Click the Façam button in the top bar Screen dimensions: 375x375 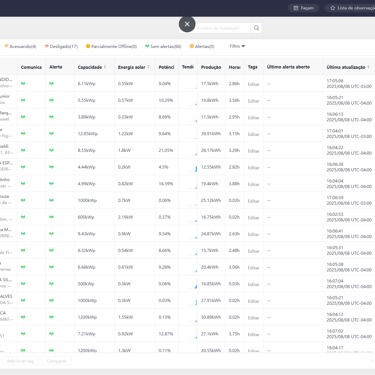pos(303,8)
